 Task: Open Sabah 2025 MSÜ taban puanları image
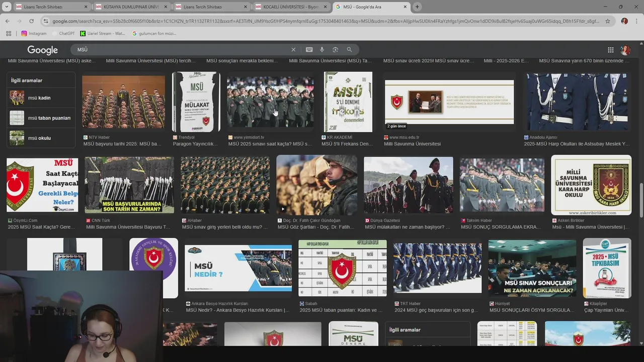click(x=342, y=268)
